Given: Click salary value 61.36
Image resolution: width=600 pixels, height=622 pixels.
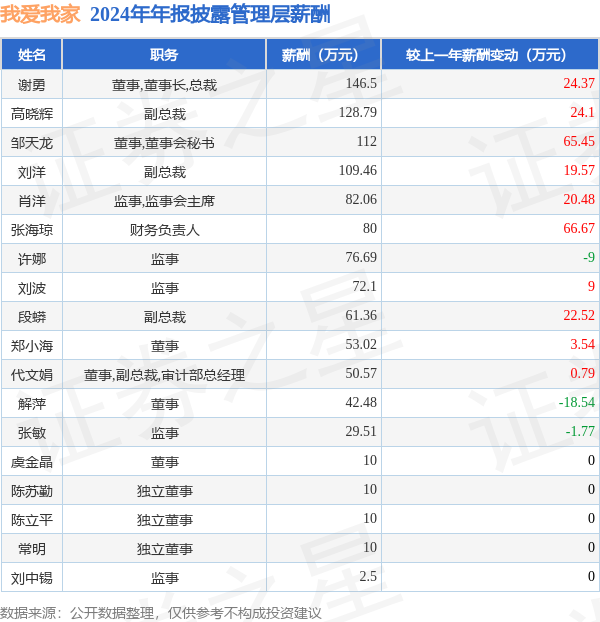Looking at the screenshot, I should click(x=361, y=315).
